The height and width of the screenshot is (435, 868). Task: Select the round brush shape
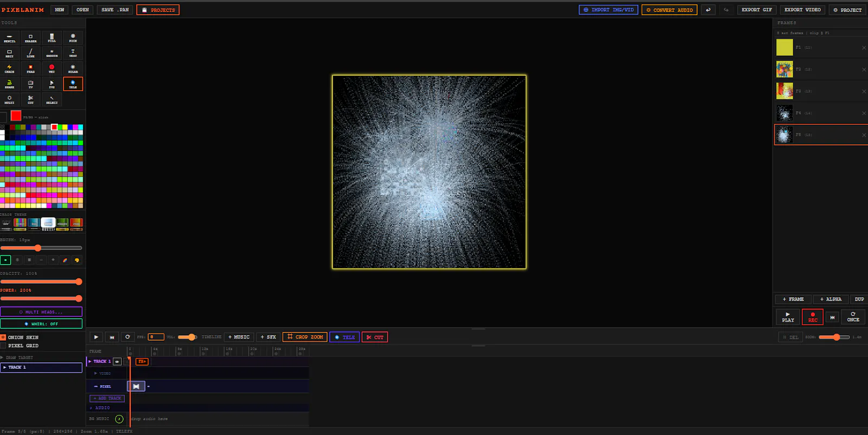pos(17,260)
